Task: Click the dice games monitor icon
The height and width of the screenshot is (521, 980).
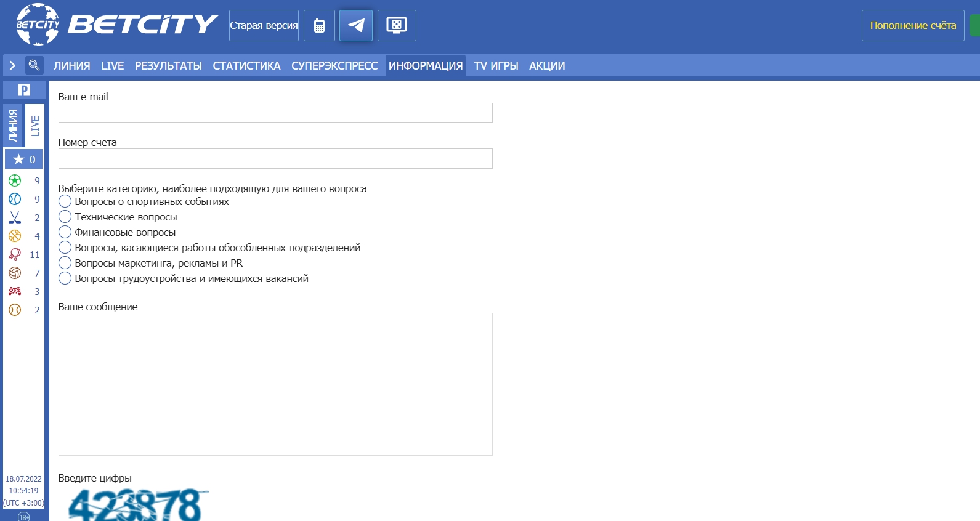Action: click(x=396, y=25)
